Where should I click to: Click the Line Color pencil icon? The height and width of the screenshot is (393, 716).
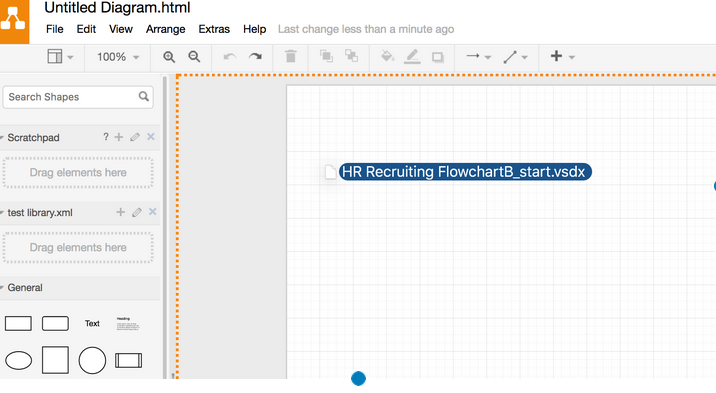tap(412, 57)
